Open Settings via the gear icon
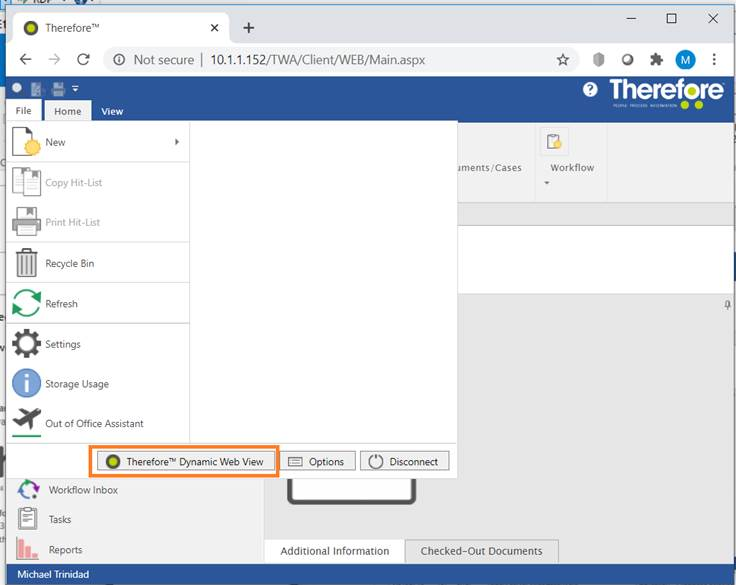The height and width of the screenshot is (585, 736). 27,344
